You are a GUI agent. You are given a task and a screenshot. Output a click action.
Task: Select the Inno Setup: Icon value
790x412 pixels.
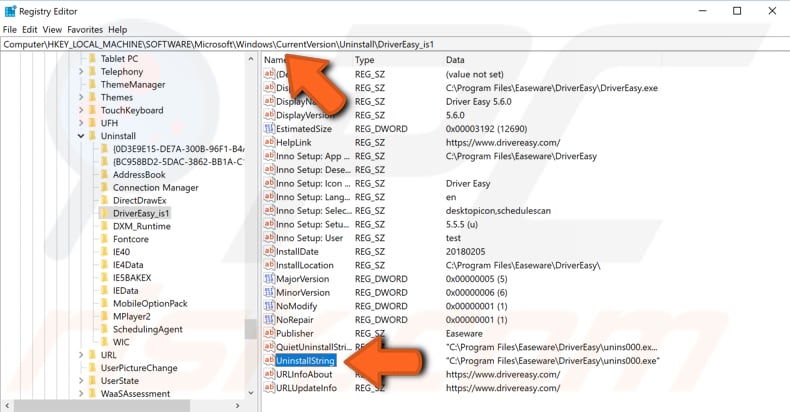coord(313,183)
